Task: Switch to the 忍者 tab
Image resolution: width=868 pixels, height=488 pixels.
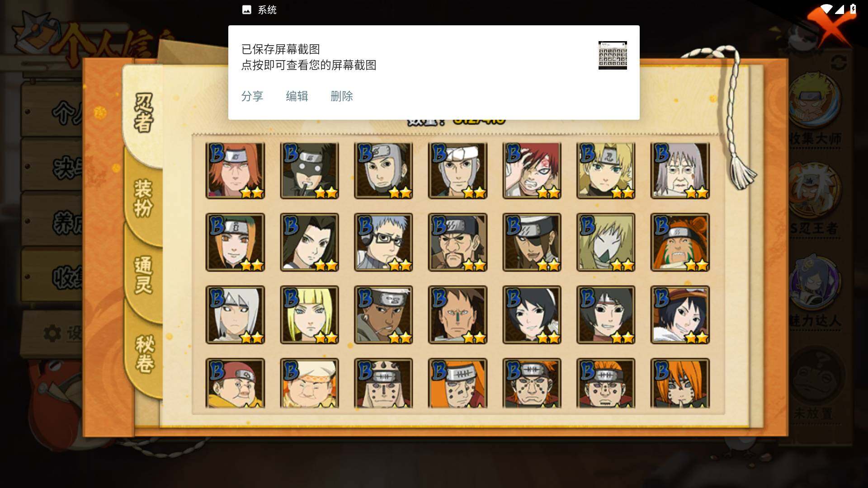Action: point(144,113)
